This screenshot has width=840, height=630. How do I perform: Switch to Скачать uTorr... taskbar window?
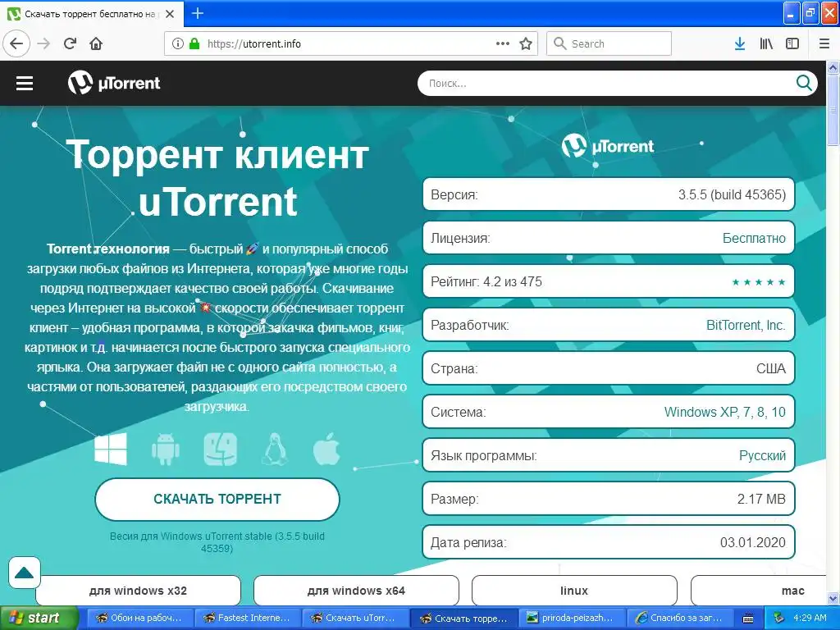coord(354,619)
